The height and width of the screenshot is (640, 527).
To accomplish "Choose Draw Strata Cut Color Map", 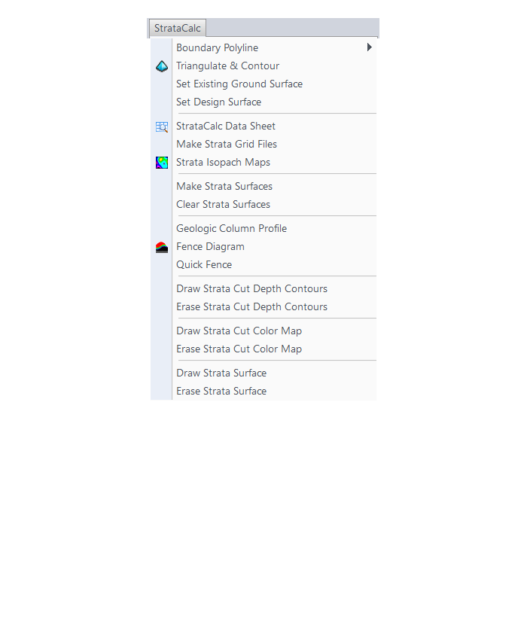I will [263, 331].
